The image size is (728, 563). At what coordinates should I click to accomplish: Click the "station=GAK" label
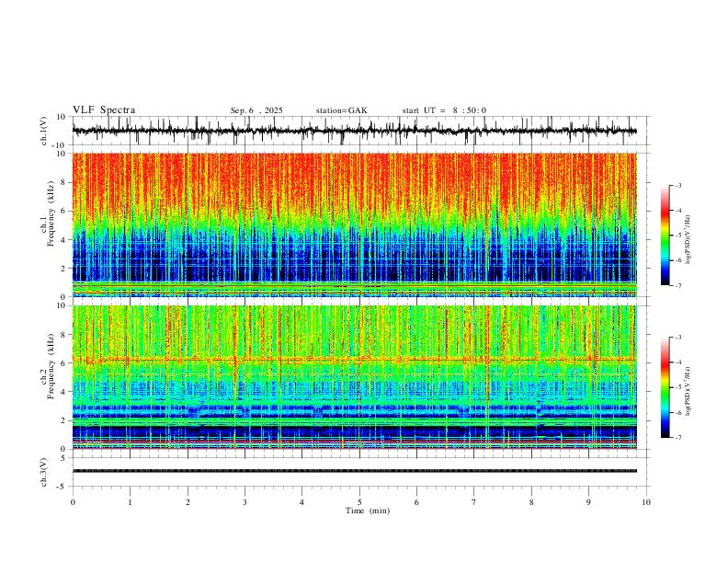(341, 110)
